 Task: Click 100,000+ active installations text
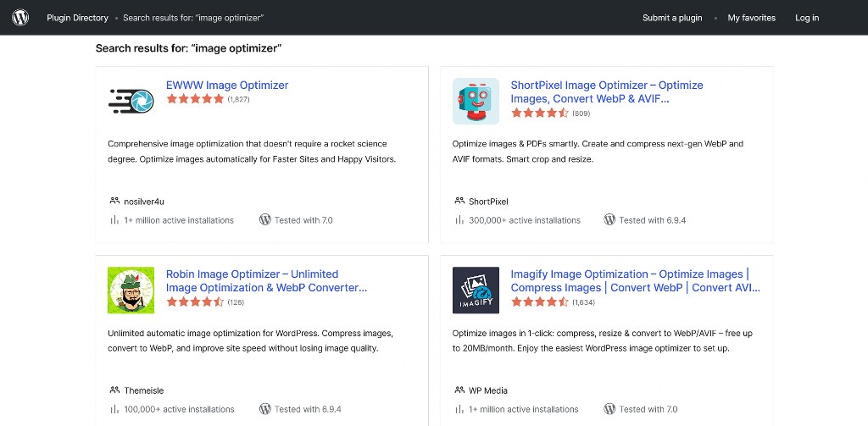point(180,409)
